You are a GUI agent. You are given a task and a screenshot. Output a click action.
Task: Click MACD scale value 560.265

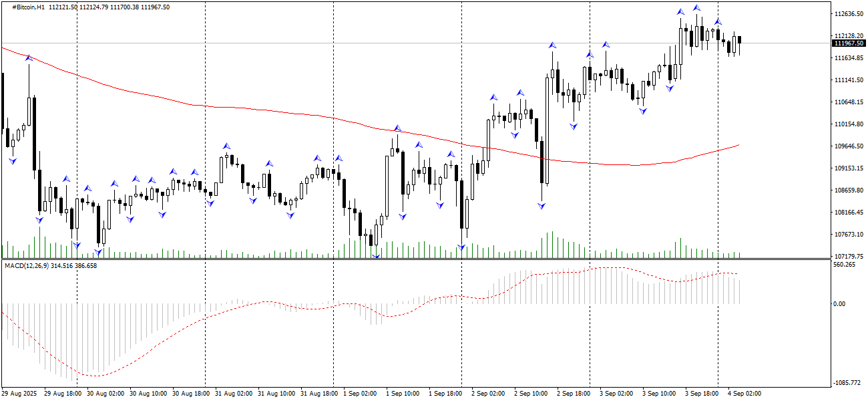coord(845,265)
